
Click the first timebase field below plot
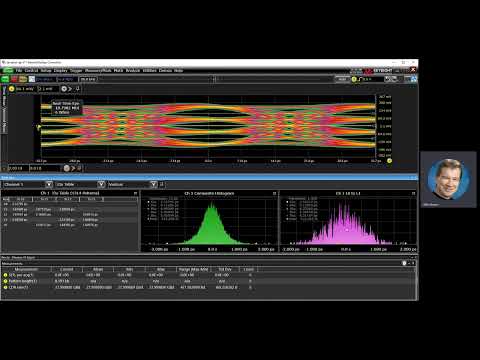click(x=18, y=168)
